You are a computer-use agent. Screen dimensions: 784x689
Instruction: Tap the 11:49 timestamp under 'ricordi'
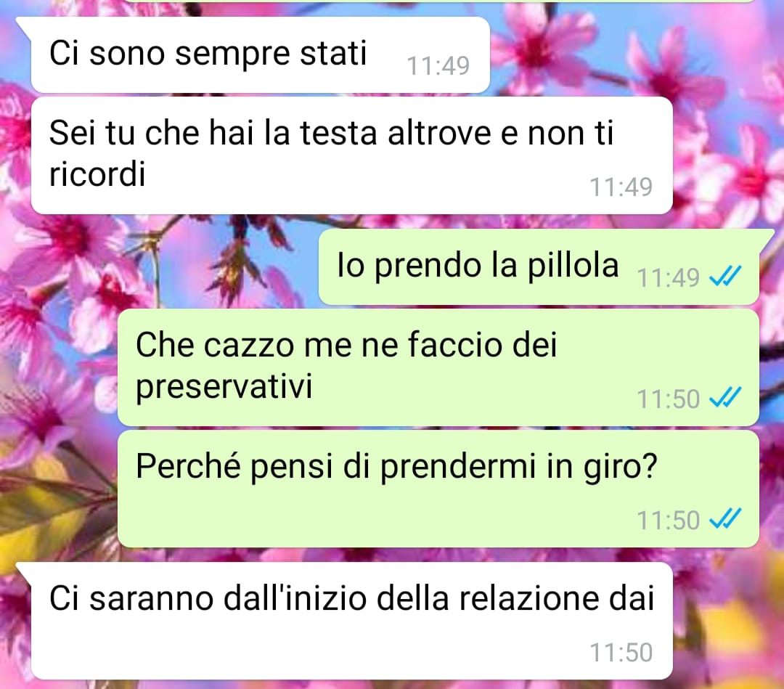point(621,187)
